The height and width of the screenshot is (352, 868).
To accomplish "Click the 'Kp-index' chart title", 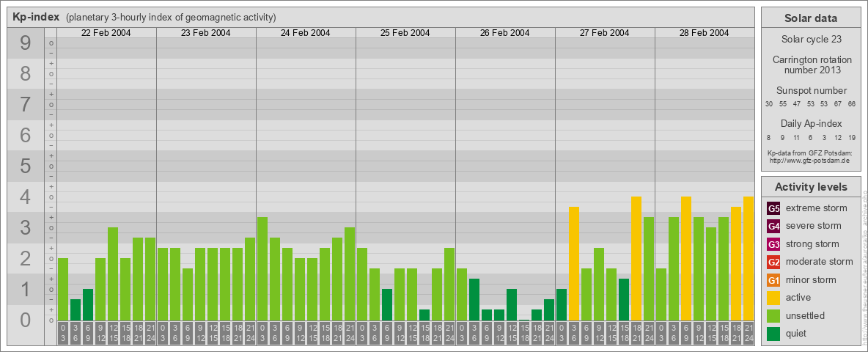I will [x=36, y=17].
